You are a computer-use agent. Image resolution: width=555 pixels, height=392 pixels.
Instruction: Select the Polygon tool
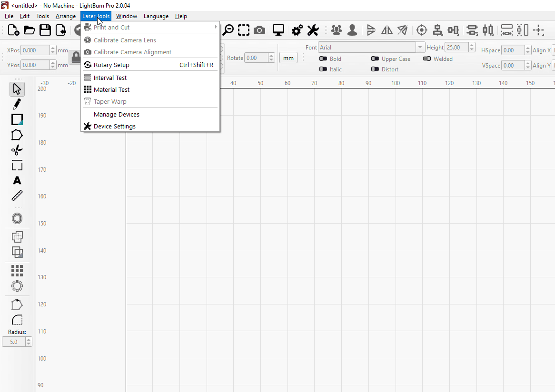(17, 135)
